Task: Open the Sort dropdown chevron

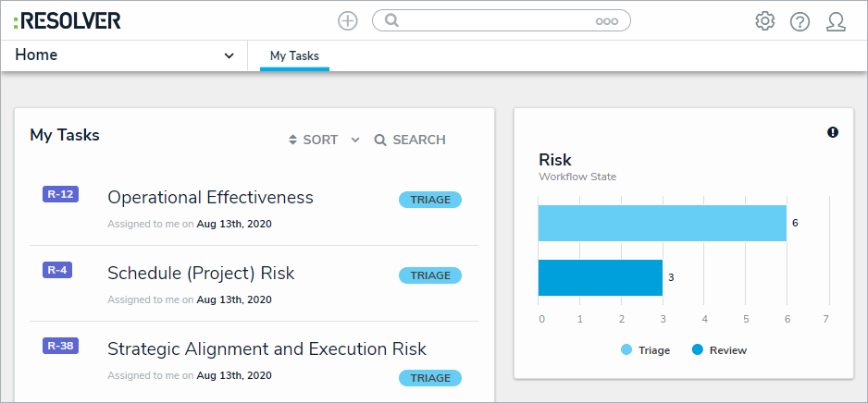Action: (355, 140)
